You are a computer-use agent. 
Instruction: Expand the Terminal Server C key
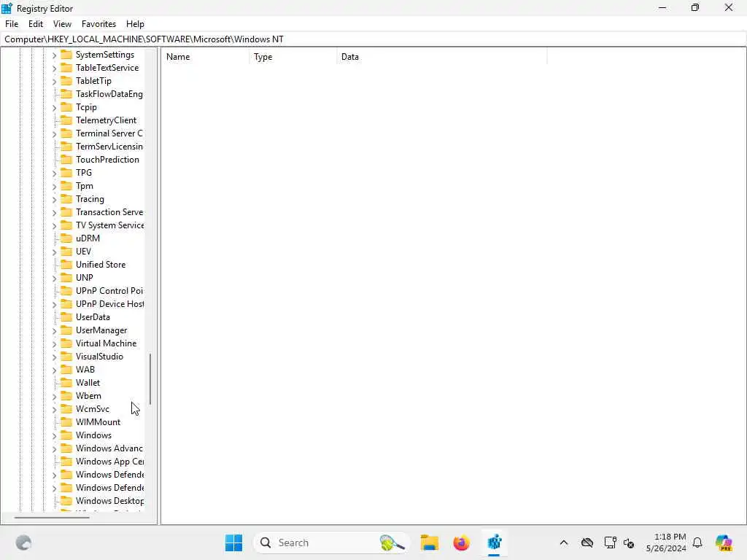[x=54, y=134]
